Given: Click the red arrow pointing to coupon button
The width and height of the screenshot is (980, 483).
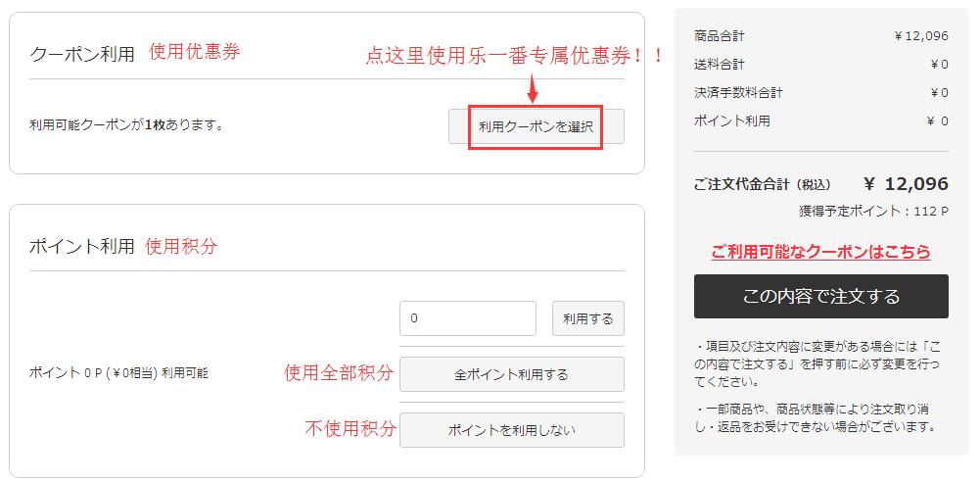Looking at the screenshot, I should pos(534,90).
